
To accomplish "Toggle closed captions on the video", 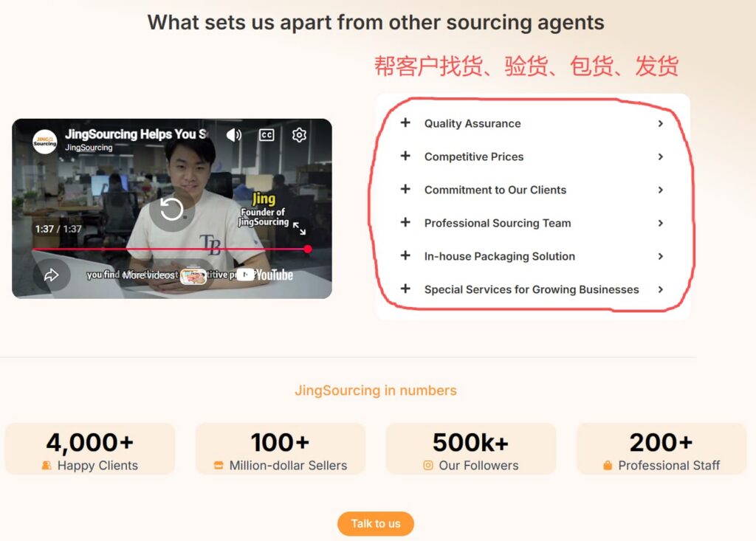I will coord(267,135).
